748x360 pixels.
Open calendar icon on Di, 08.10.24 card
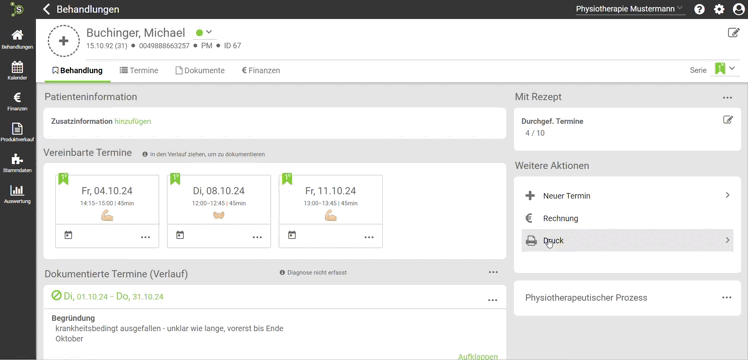[180, 235]
